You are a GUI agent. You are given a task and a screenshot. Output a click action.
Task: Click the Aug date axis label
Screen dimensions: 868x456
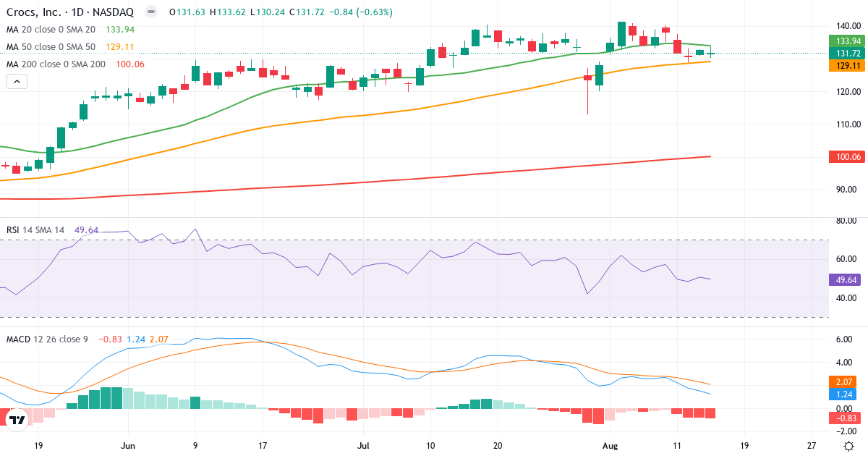(609, 446)
